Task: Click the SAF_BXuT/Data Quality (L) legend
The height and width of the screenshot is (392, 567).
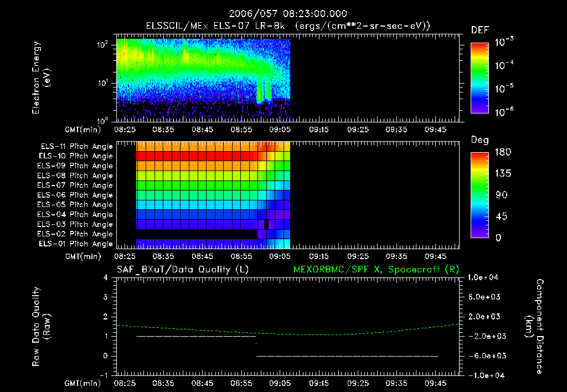Action: [183, 270]
